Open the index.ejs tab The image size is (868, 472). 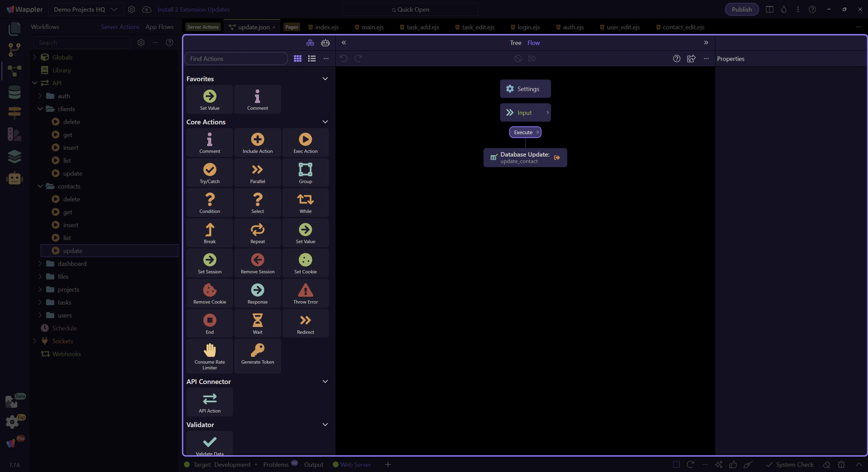click(326, 27)
